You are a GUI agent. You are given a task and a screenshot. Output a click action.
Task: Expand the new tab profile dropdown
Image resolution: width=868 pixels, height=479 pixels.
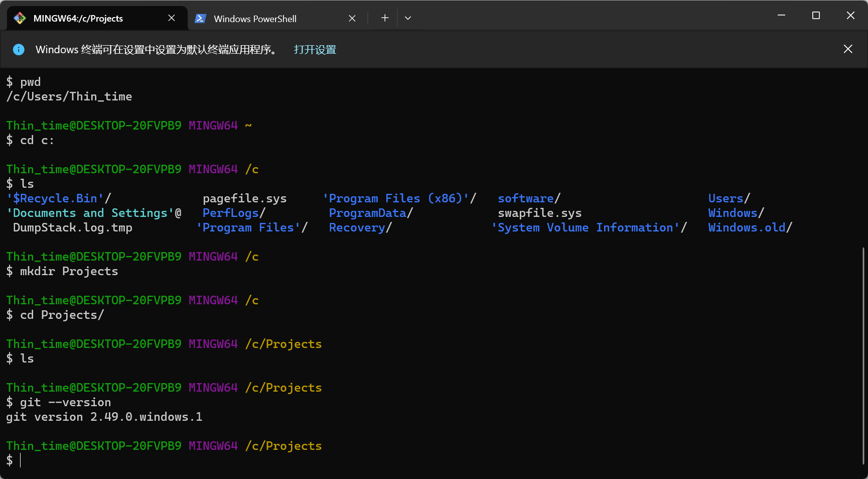[x=408, y=18]
